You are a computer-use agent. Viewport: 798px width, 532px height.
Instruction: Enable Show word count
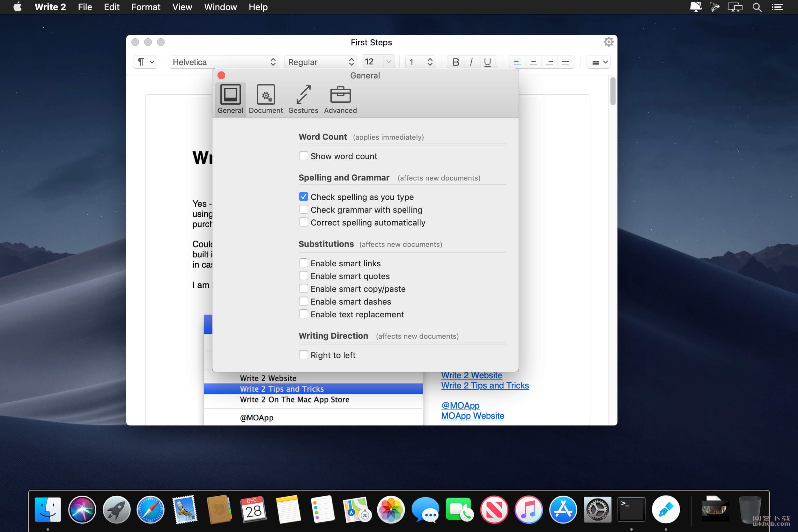(303, 156)
